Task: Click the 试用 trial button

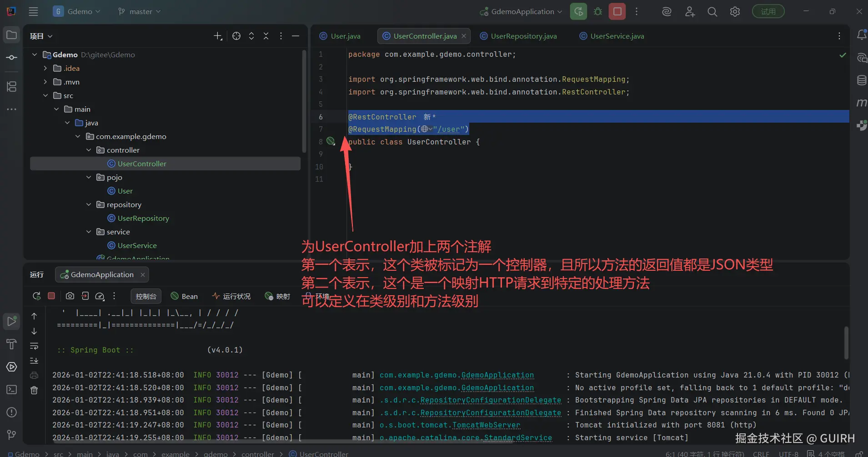Action: [768, 11]
